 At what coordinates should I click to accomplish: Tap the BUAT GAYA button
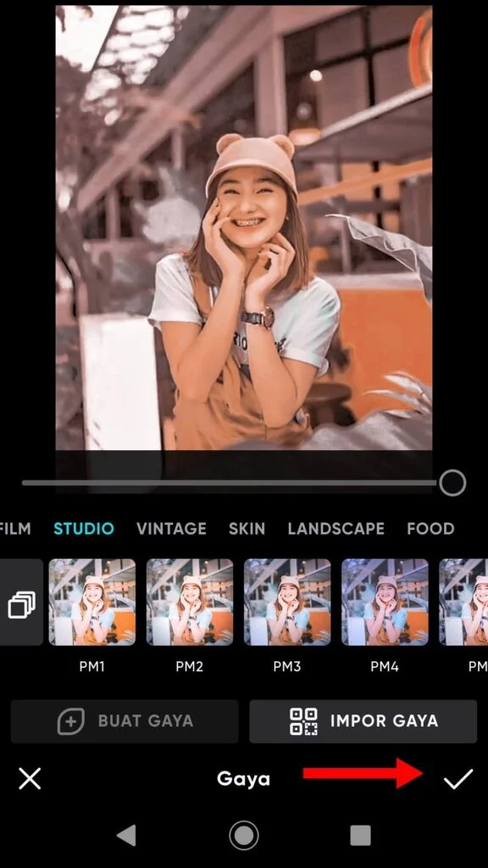pyautogui.click(x=125, y=721)
